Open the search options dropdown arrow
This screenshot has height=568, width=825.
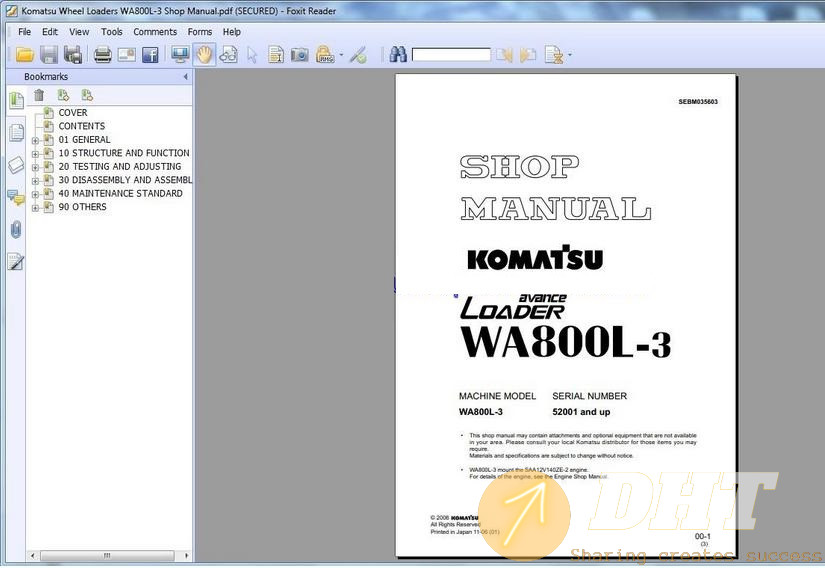[570, 55]
